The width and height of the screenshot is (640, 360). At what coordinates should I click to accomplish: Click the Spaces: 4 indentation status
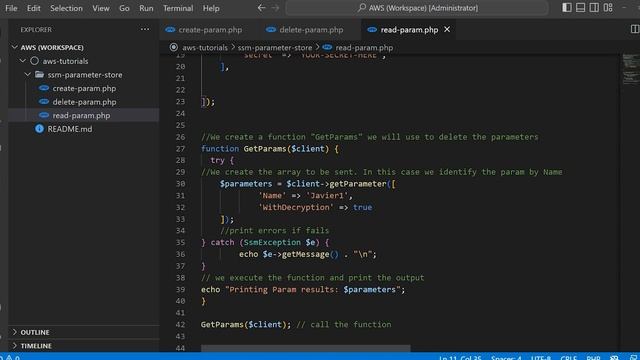506,357
